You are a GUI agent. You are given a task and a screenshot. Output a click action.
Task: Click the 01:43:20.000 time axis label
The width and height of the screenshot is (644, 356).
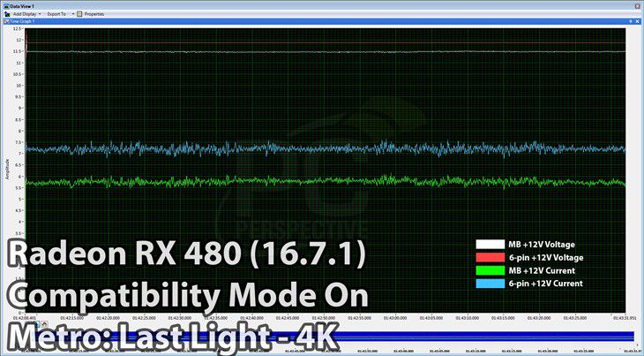point(539,318)
